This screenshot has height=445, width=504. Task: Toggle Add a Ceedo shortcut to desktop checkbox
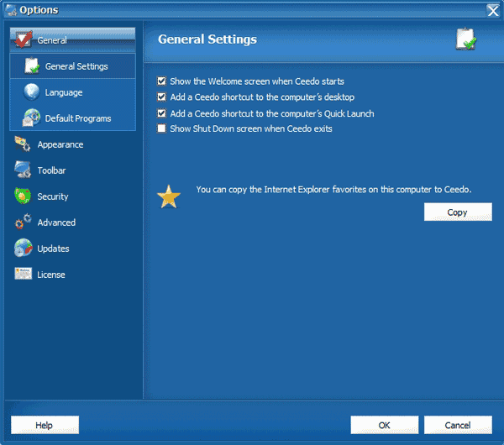tap(161, 97)
